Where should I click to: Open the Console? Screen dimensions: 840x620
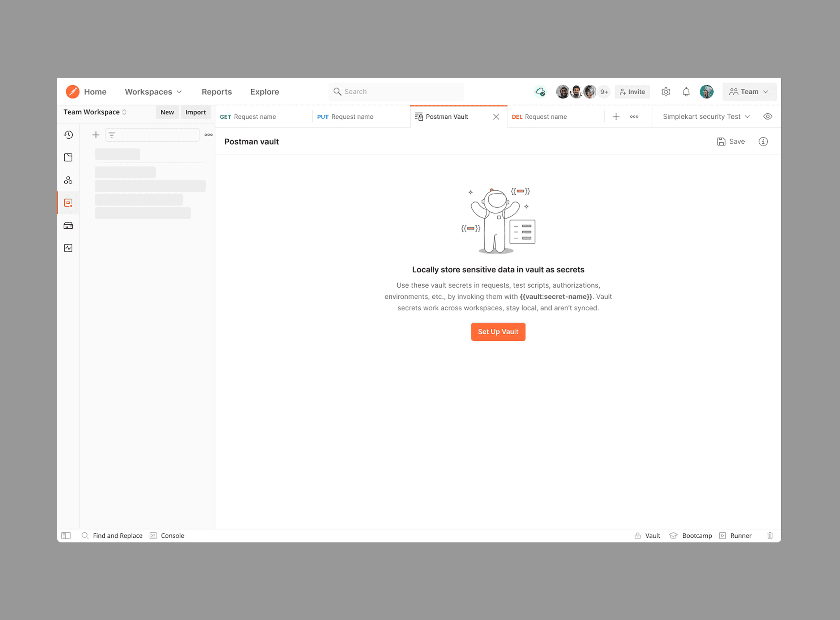pyautogui.click(x=167, y=536)
